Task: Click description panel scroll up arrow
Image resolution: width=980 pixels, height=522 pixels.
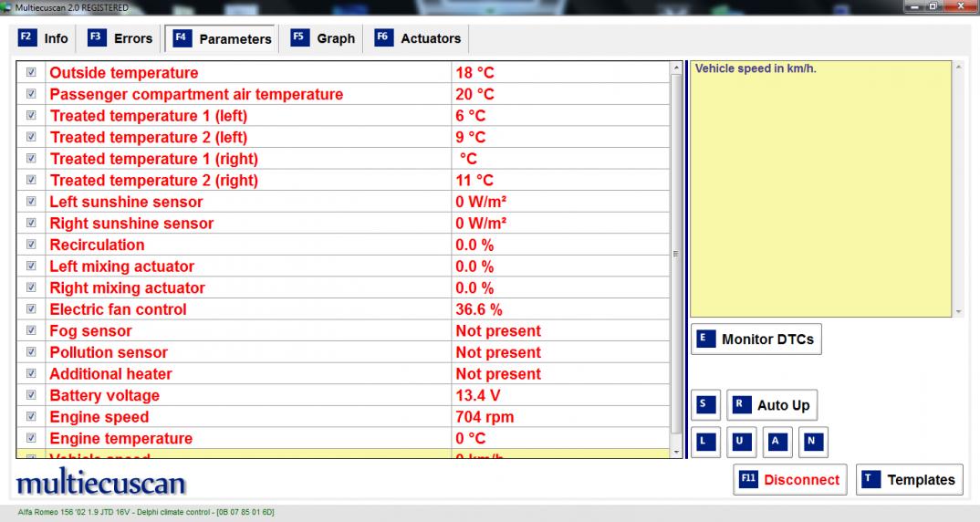Action: point(958,67)
